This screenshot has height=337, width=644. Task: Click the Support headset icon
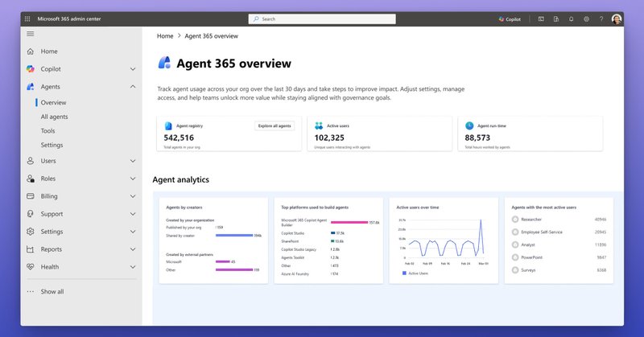pyautogui.click(x=31, y=214)
